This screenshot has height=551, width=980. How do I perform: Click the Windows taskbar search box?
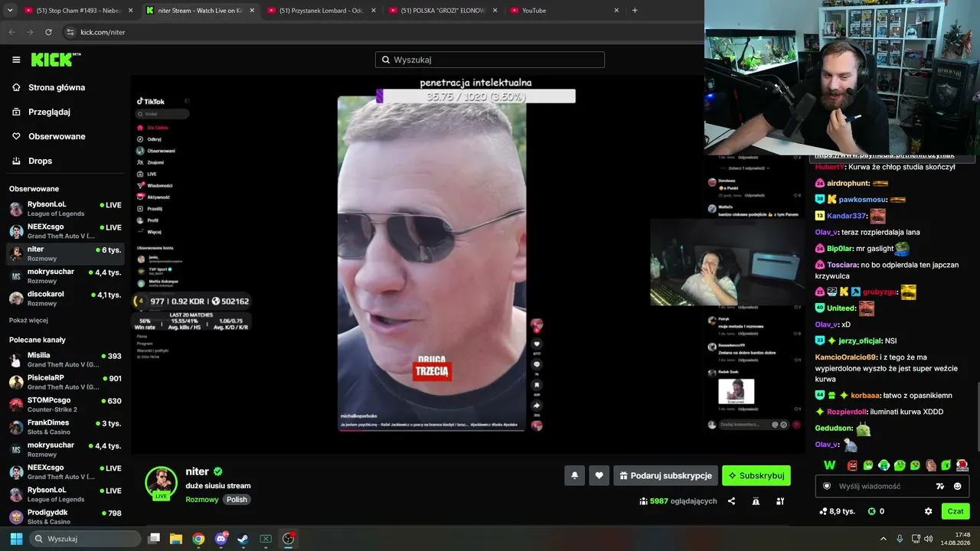86,539
